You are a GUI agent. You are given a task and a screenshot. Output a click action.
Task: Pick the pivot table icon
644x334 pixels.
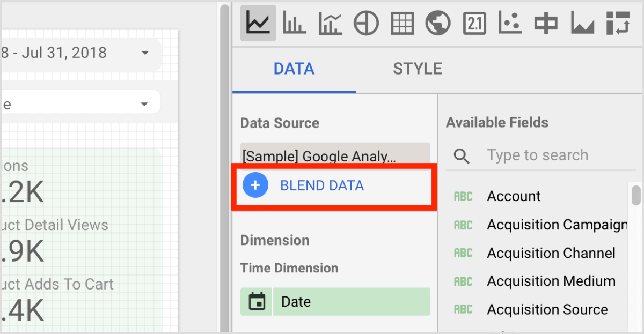(x=617, y=23)
